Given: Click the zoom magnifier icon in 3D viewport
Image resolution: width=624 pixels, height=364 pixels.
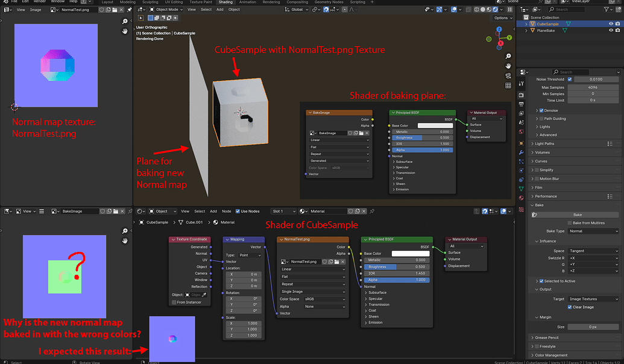Looking at the screenshot, I should (508, 56).
